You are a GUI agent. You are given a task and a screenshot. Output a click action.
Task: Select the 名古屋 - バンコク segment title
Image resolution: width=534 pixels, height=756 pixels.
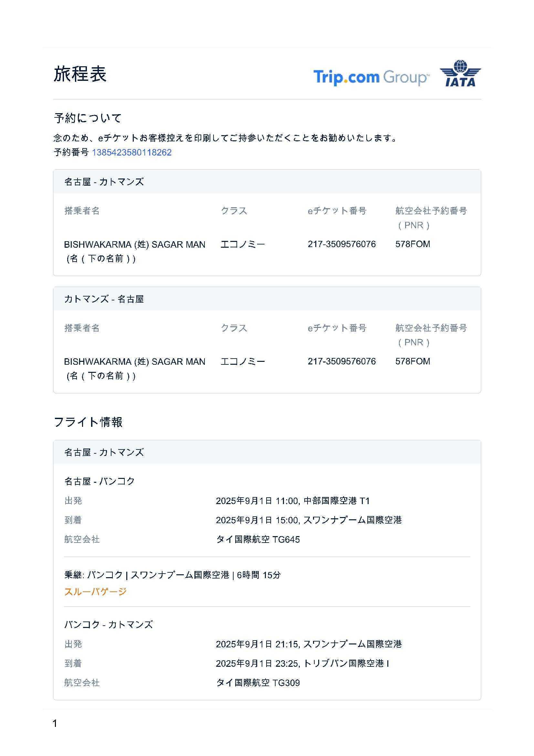pyautogui.click(x=99, y=481)
